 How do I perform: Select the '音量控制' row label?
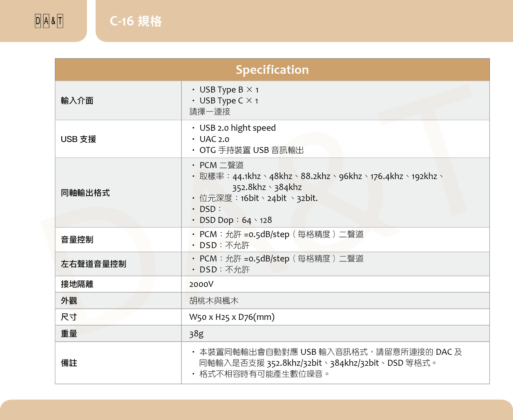click(77, 239)
